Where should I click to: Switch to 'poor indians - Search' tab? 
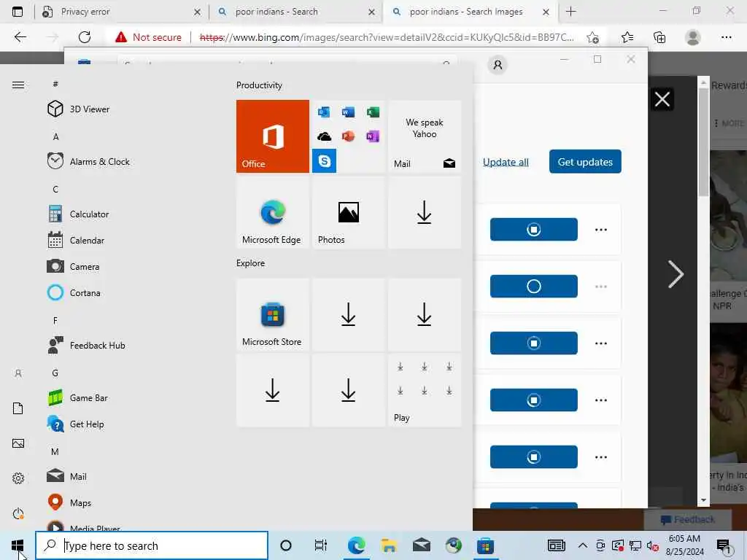(x=295, y=12)
